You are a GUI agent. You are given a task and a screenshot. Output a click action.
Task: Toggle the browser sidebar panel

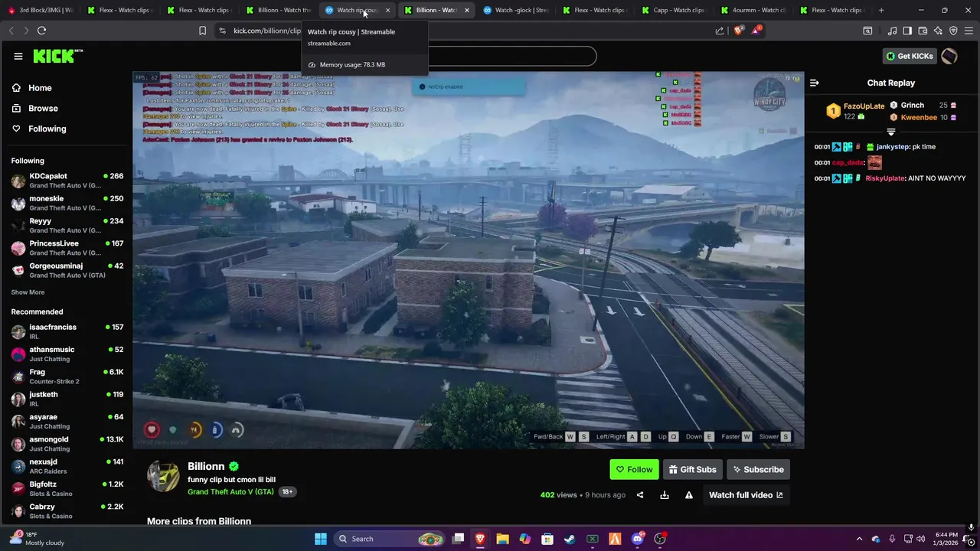pos(907,31)
